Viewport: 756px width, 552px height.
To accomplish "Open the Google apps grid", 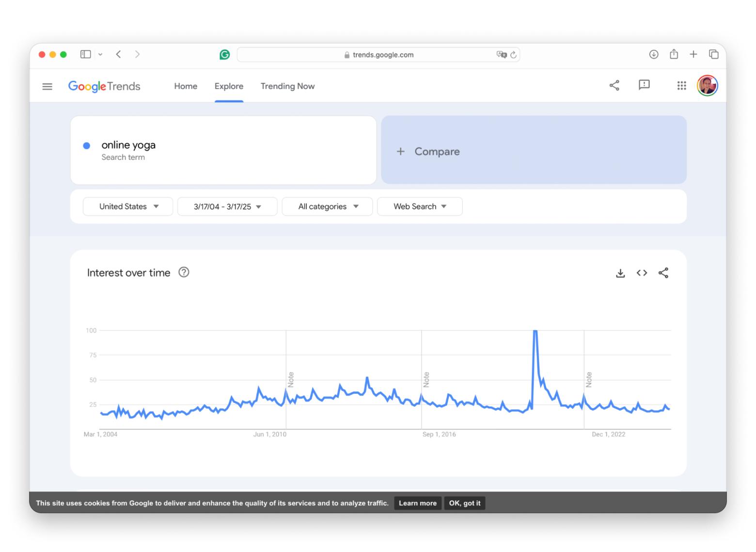I will click(x=681, y=86).
